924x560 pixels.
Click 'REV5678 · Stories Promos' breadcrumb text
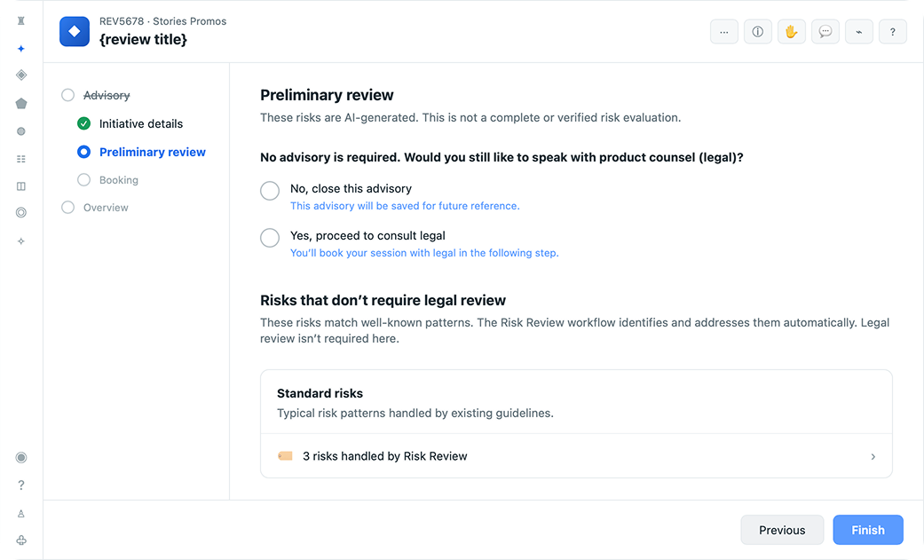click(162, 21)
